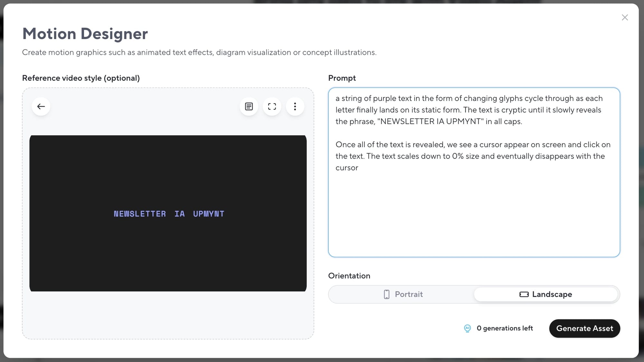Image resolution: width=644 pixels, height=362 pixels.
Task: Select Landscape orientation
Action: [x=546, y=294]
